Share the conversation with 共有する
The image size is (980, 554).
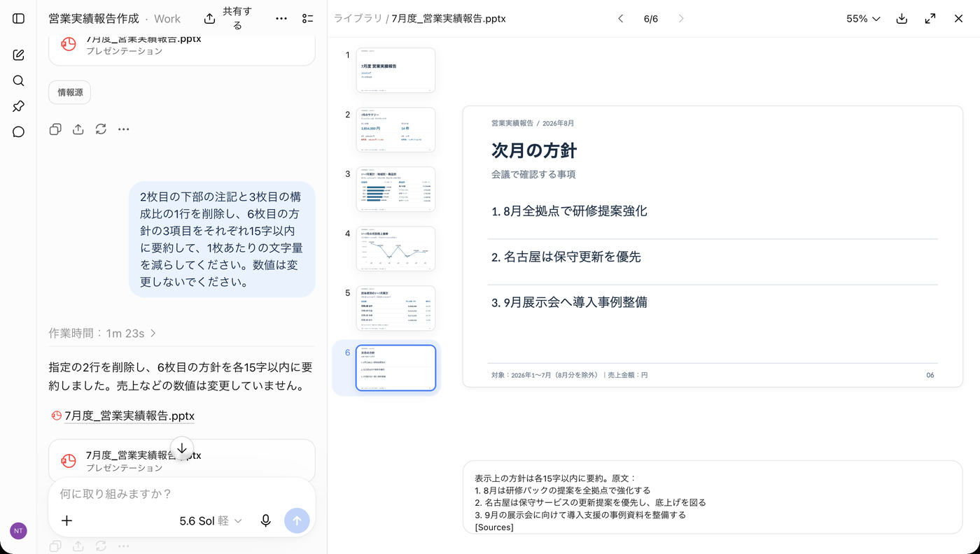[228, 19]
